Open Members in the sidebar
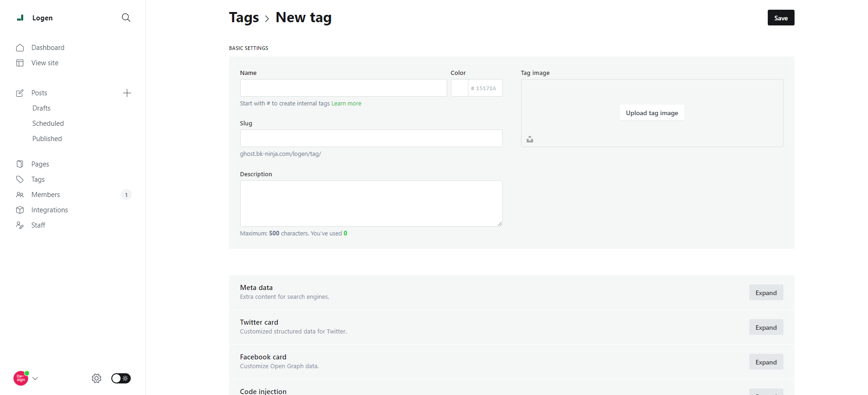868x395 pixels. (x=46, y=195)
